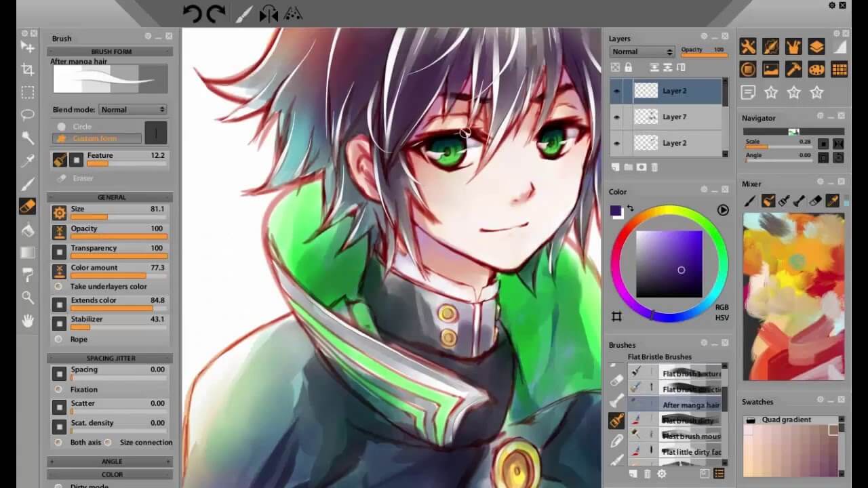This screenshot has width=868, height=488.
Task: Open the layer blending dropdown showing Normal
Action: pos(641,52)
